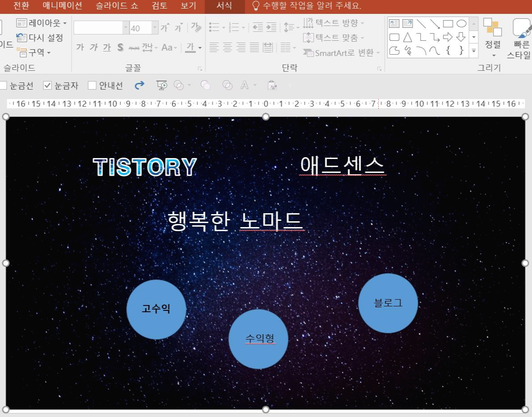Select the vertical text box shape
The height and width of the screenshot is (417, 532).
407,23
